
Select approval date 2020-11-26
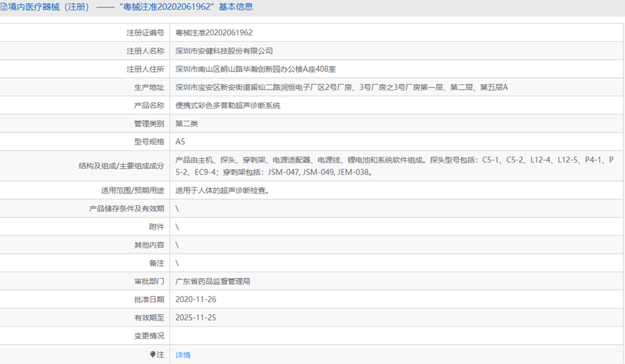pyautogui.click(x=196, y=299)
